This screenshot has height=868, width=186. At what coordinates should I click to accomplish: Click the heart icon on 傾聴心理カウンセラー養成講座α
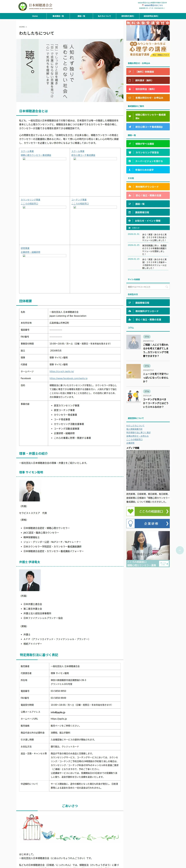point(130,116)
